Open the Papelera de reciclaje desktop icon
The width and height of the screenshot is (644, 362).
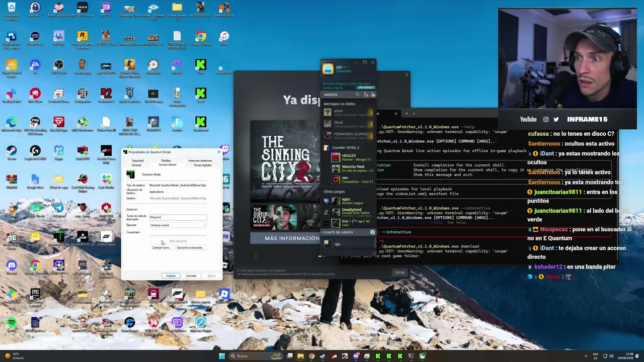(11, 10)
